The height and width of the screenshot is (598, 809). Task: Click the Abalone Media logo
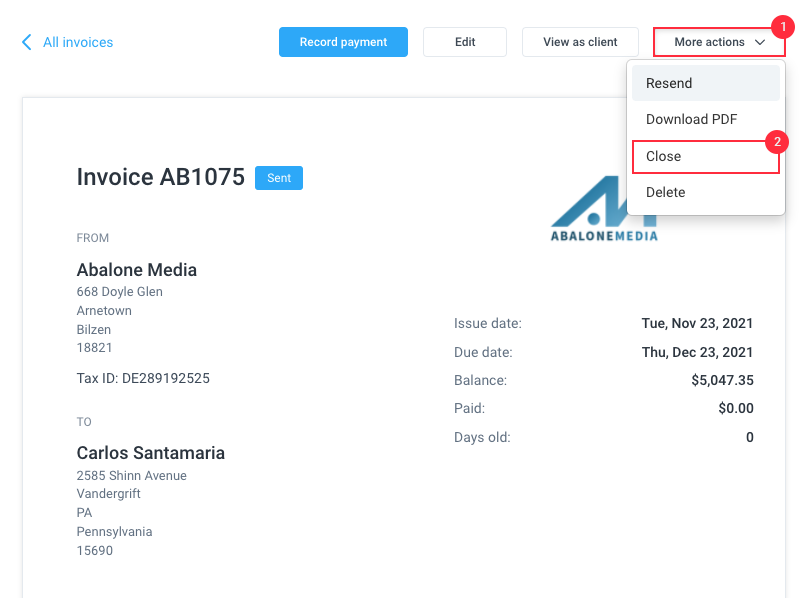604,209
